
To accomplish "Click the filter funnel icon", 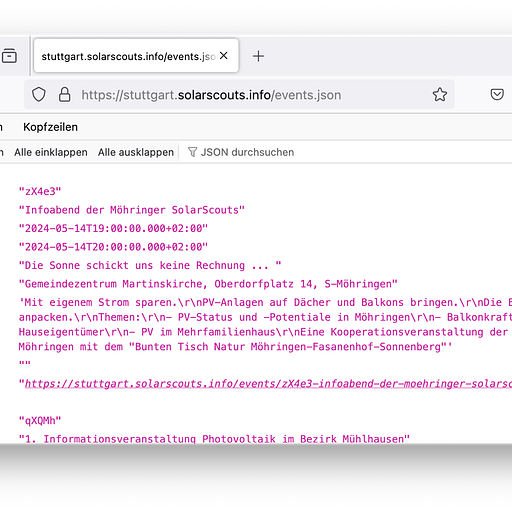I will 192,152.
